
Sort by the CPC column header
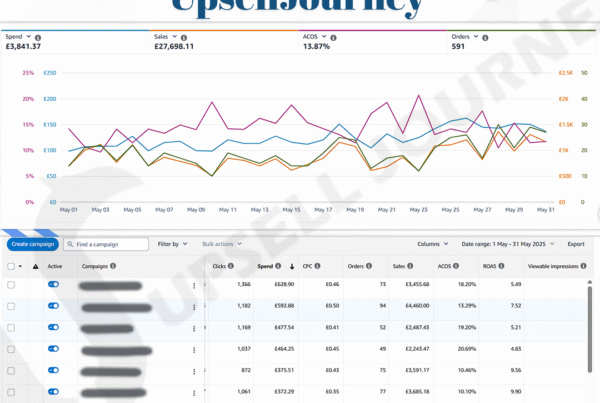coord(308,266)
